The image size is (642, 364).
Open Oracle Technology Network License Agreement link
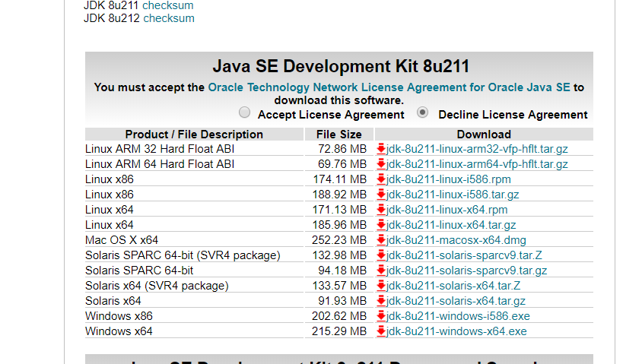[389, 87]
